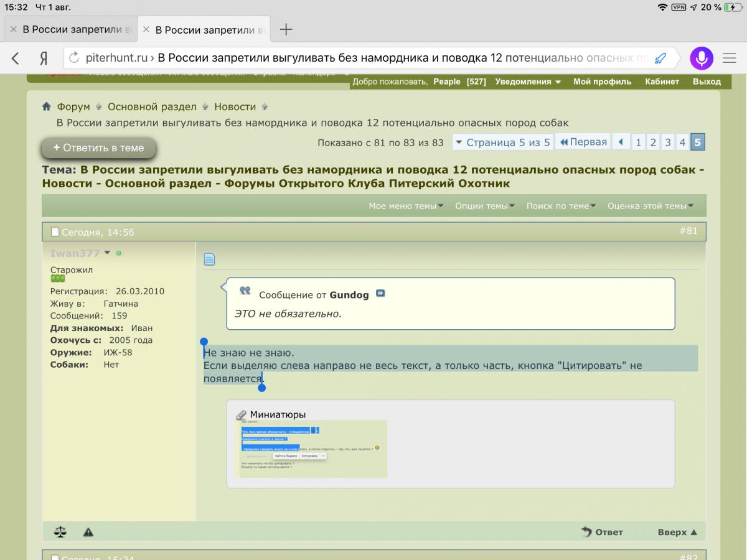
Task: Close the first browser tab
Action: coord(13,29)
